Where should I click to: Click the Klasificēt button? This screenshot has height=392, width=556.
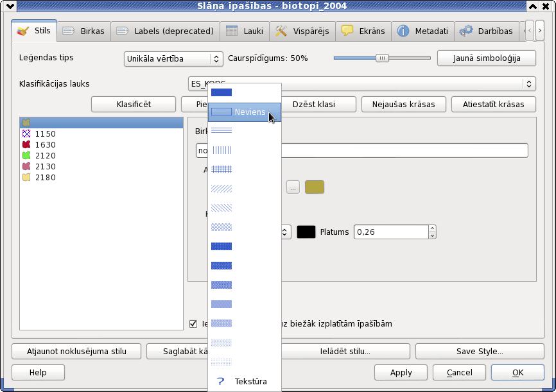pyautogui.click(x=134, y=104)
